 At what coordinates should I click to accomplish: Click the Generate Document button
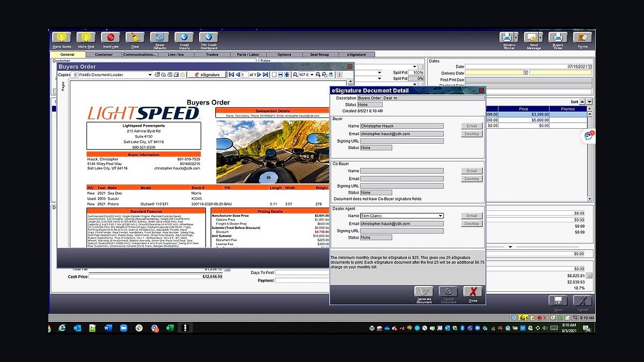point(424,294)
